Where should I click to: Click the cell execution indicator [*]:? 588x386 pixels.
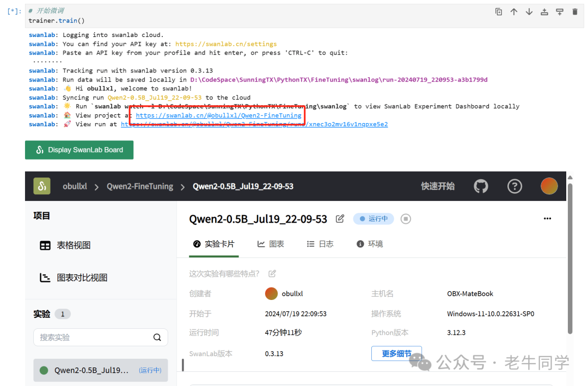[x=14, y=11]
